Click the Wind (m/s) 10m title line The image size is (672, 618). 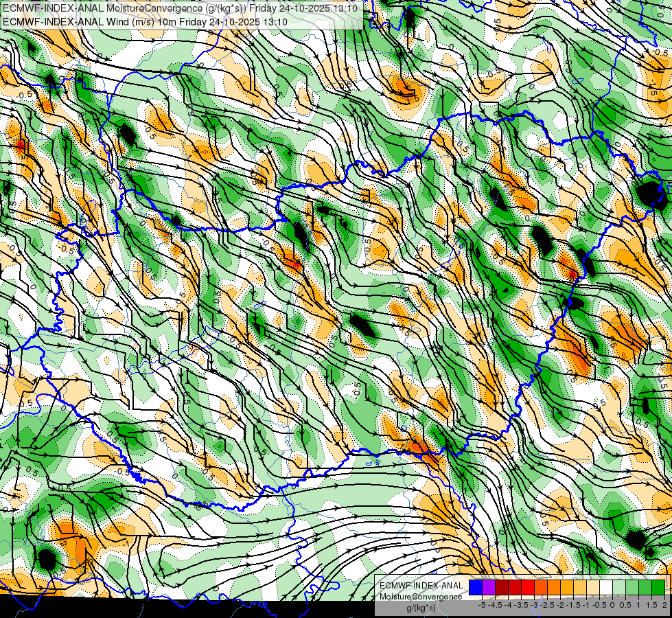tap(145, 22)
